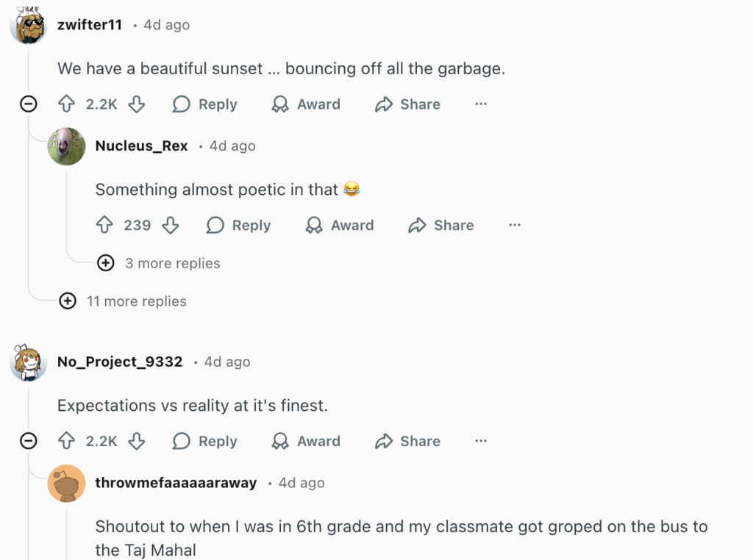Give an Award to No_Project_9332's comment

[x=306, y=441]
